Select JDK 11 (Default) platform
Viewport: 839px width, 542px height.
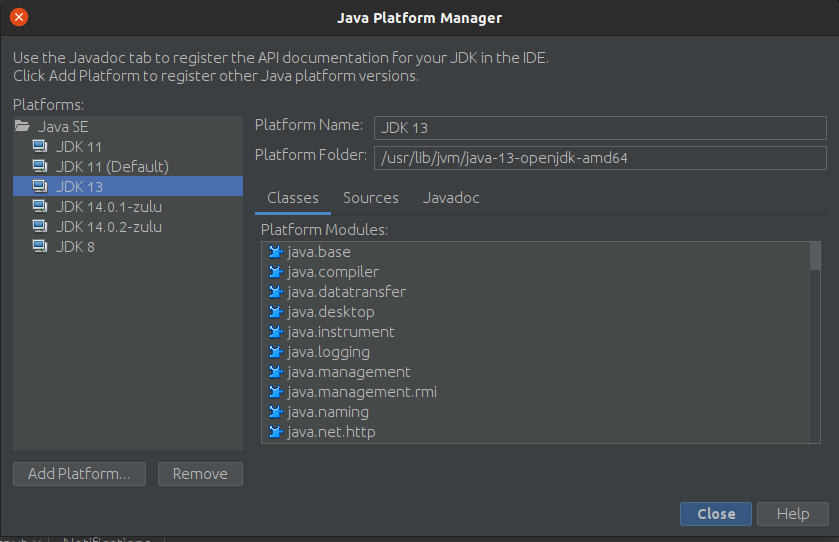coord(112,167)
